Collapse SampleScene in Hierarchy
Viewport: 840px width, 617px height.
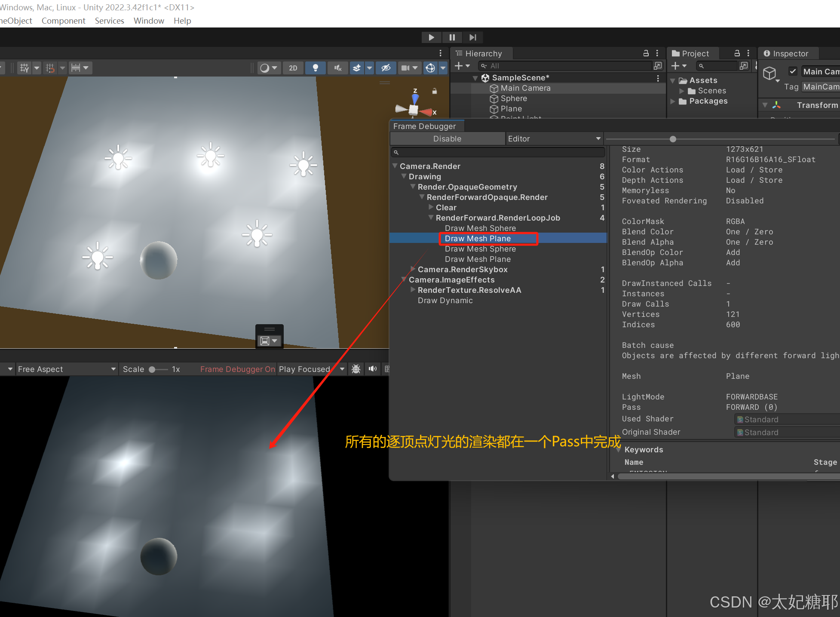(475, 78)
